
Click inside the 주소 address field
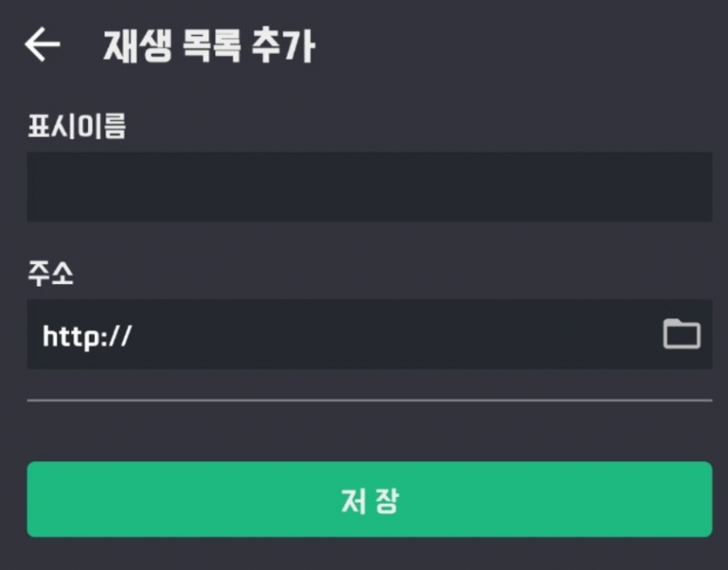[370, 334]
